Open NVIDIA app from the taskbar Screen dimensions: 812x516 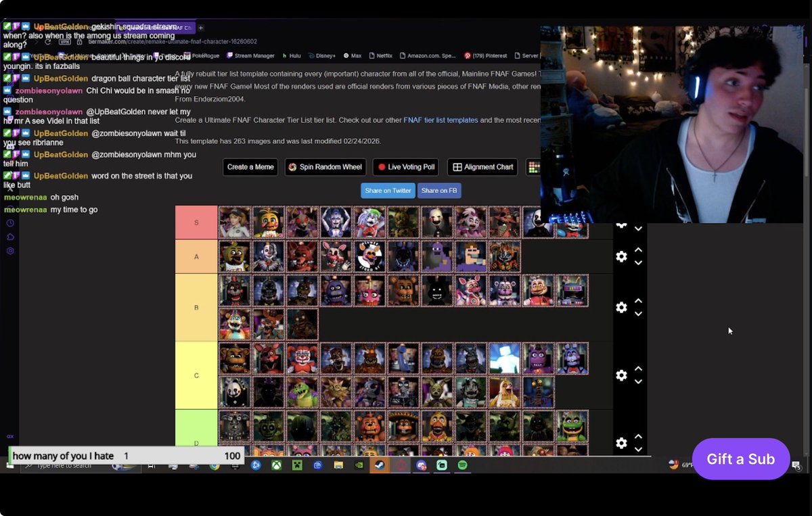[359, 465]
